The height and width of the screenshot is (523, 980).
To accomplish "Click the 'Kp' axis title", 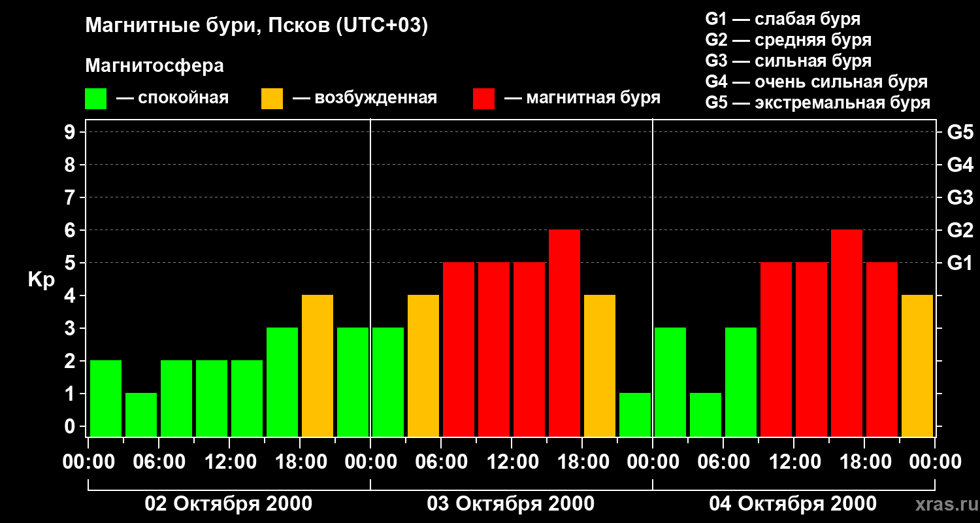I will (41, 280).
